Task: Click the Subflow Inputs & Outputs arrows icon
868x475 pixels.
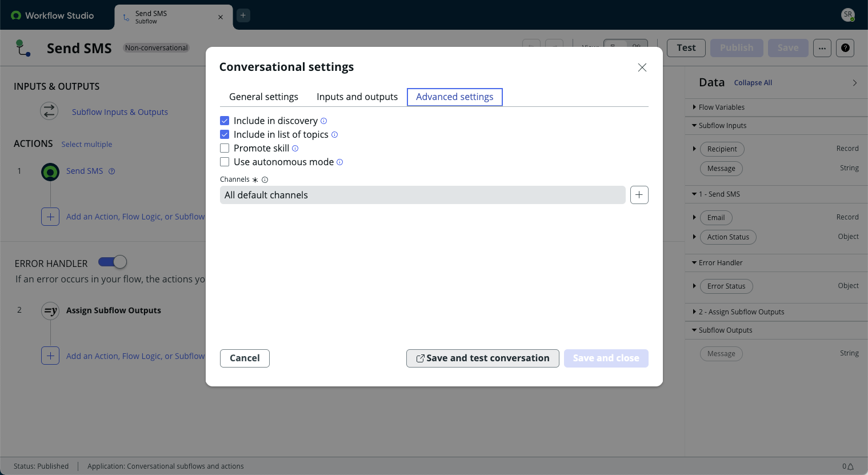Action: (x=49, y=111)
